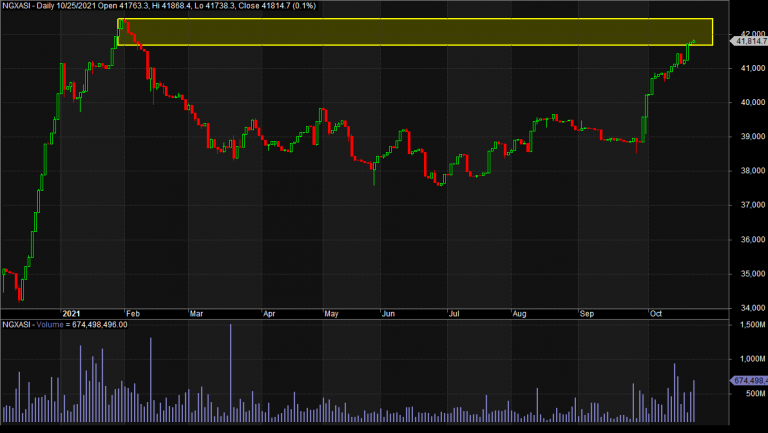Select the Oct label on time axis
The width and height of the screenshot is (768, 433).
(x=656, y=314)
